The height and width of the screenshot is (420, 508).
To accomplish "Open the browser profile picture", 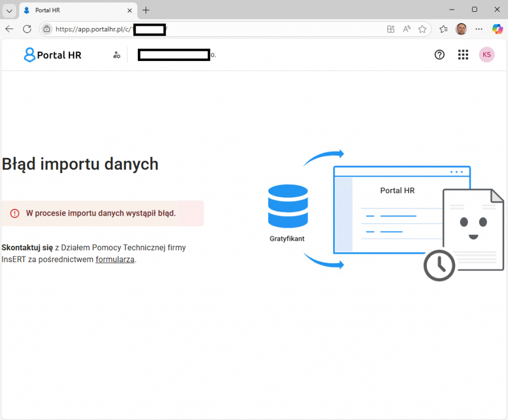I will pos(461,29).
